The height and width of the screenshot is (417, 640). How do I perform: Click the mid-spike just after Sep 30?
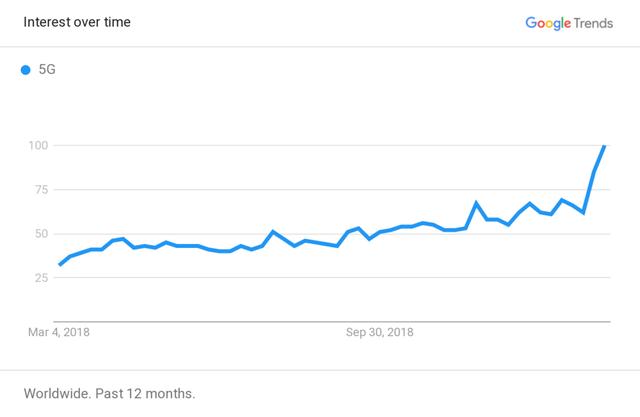click(x=476, y=202)
